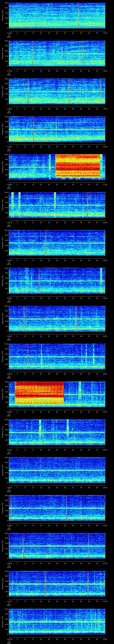Click the 1:19:00 start time label
The height and width of the screenshot is (644, 114).
click(x=9, y=147)
